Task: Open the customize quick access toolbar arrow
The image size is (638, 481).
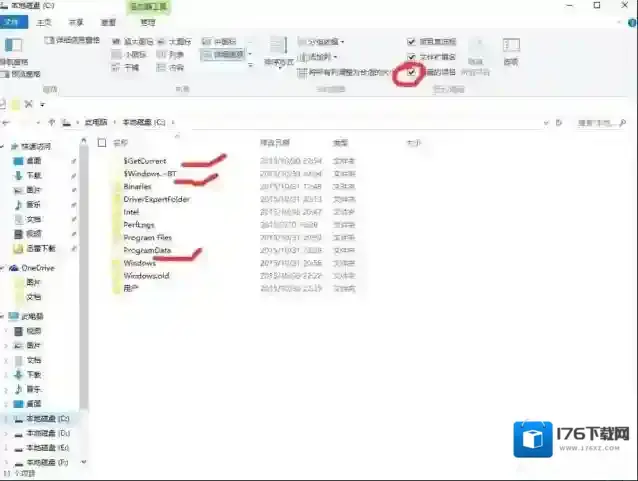Action: pyautogui.click(x=42, y=105)
